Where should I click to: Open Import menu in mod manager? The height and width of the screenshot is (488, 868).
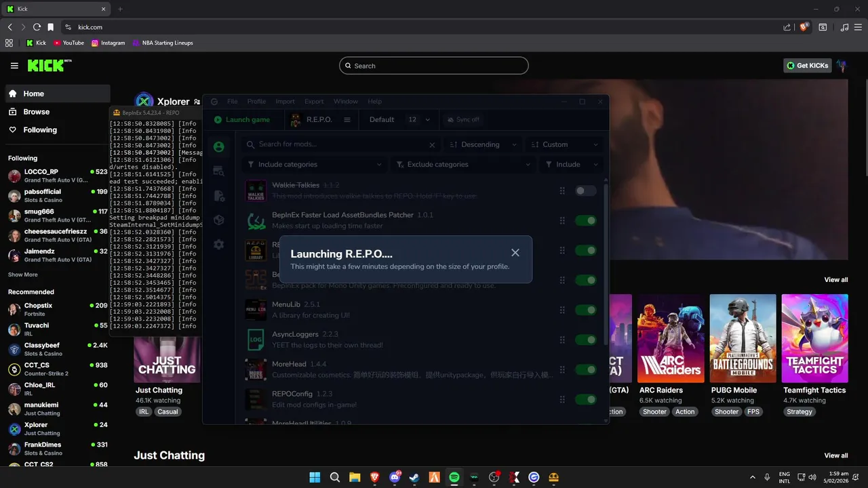click(x=285, y=102)
